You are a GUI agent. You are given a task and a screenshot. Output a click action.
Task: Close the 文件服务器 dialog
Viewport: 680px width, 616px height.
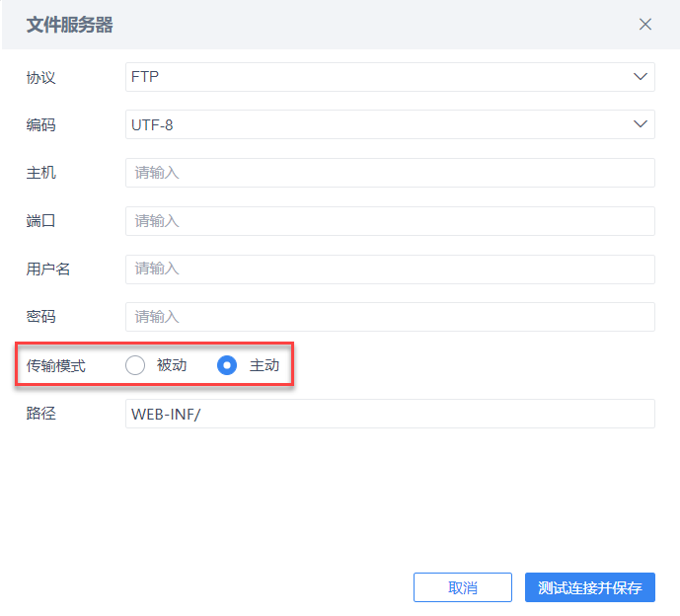click(645, 25)
